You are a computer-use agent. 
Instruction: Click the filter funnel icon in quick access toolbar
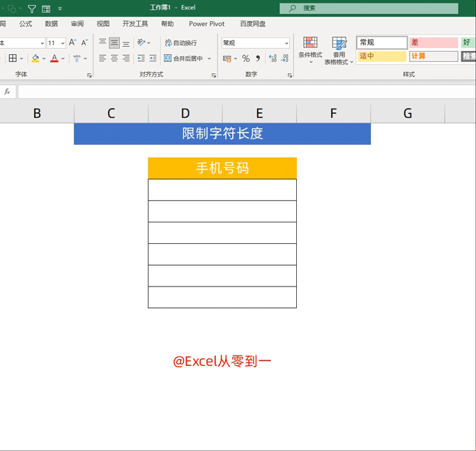[31, 9]
